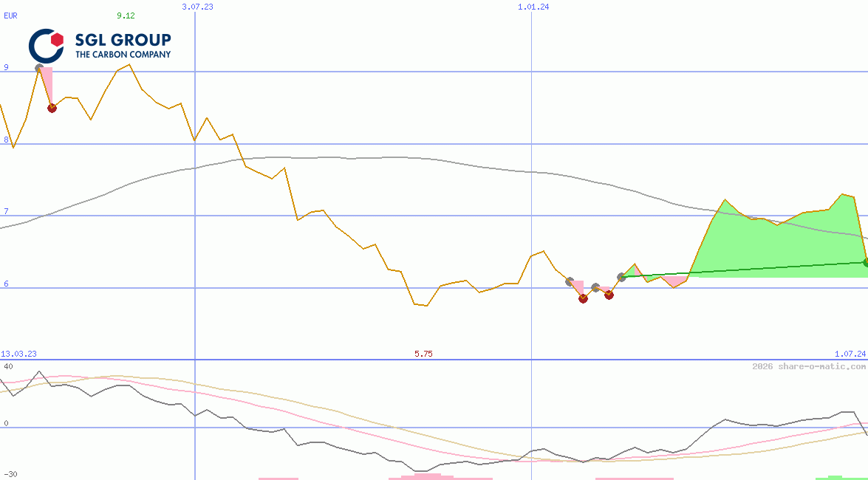This screenshot has width=868, height=480.
Task: Click the -30 indicator axis label
Action: coord(10,474)
